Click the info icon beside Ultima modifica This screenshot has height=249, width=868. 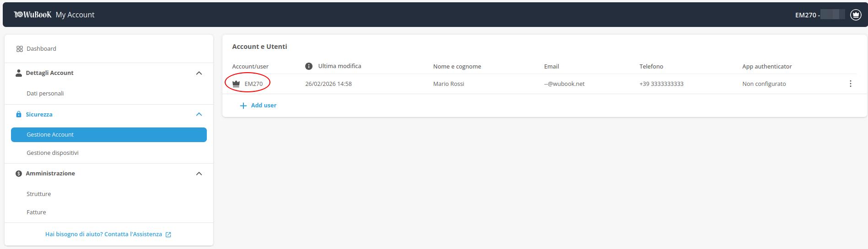(309, 66)
